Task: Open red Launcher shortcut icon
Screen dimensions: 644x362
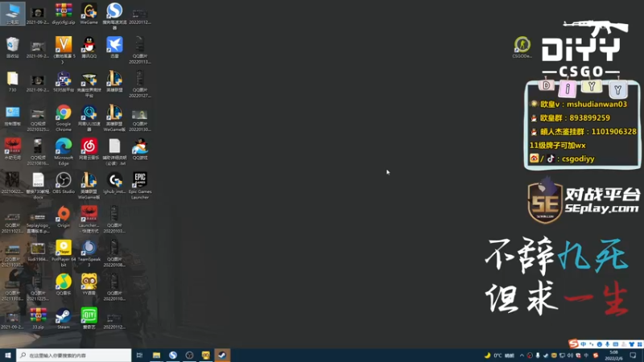Action: click(x=89, y=220)
